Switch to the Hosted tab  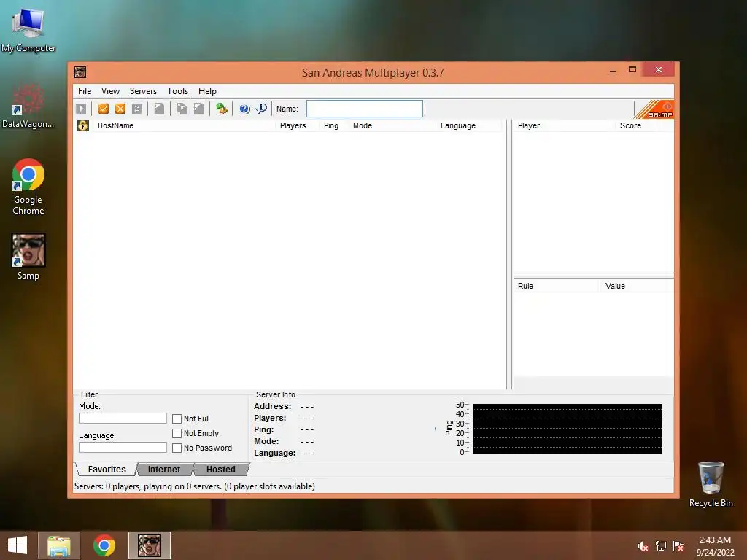tap(220, 470)
